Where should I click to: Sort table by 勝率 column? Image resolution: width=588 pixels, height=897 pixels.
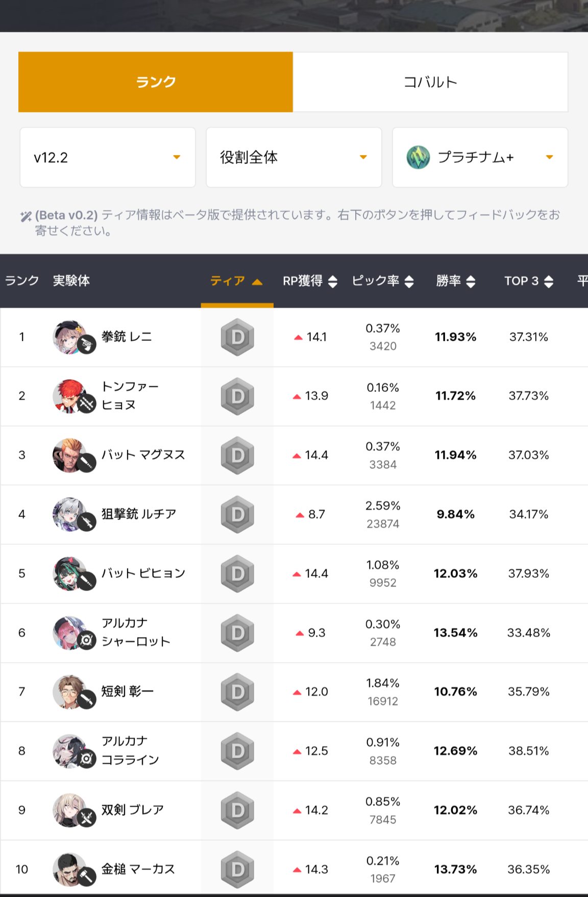click(456, 281)
